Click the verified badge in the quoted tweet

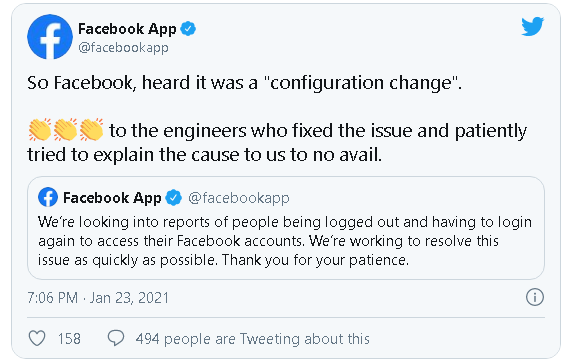click(174, 197)
